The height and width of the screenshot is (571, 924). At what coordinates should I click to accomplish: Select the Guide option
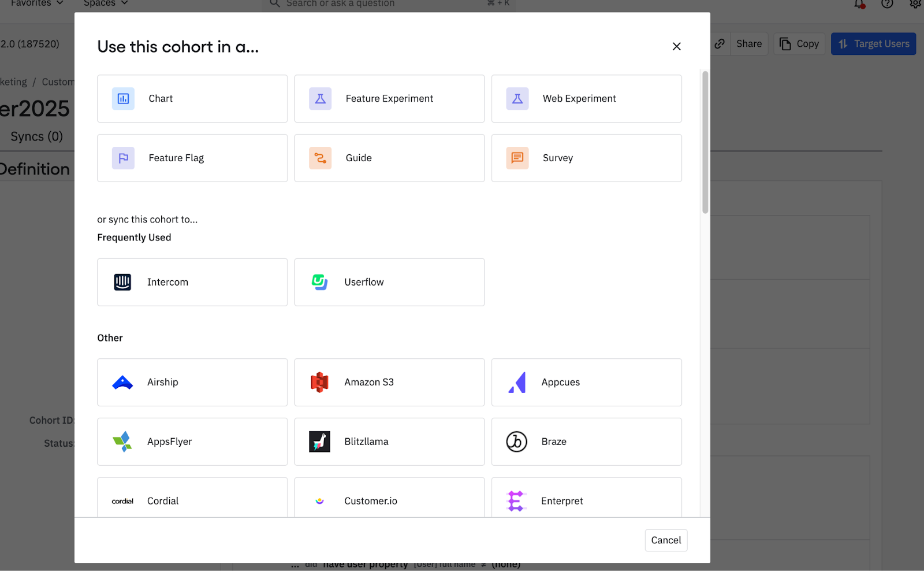pyautogui.click(x=389, y=158)
